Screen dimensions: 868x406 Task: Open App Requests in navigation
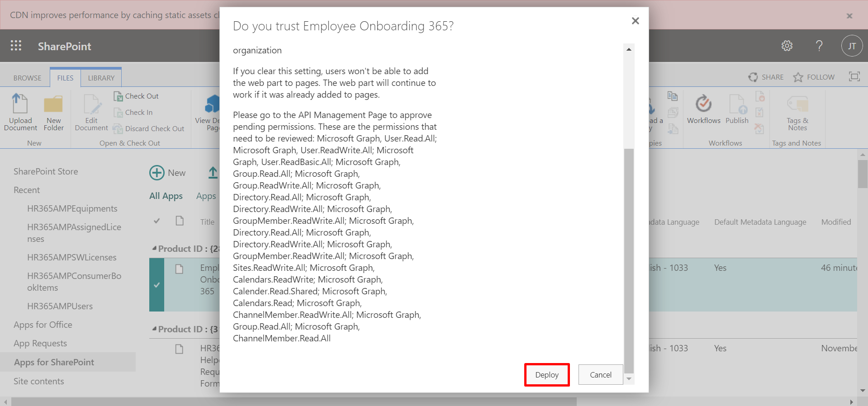click(x=40, y=343)
